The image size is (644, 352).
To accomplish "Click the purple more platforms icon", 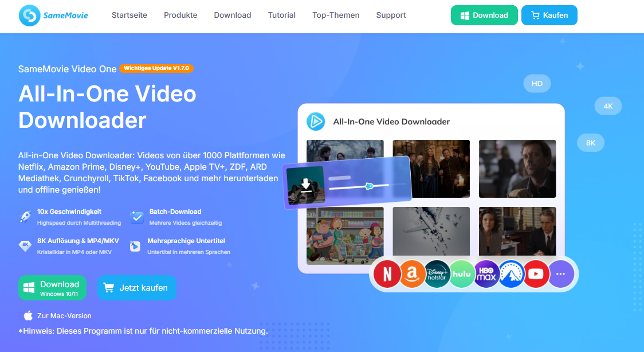I will click(561, 273).
